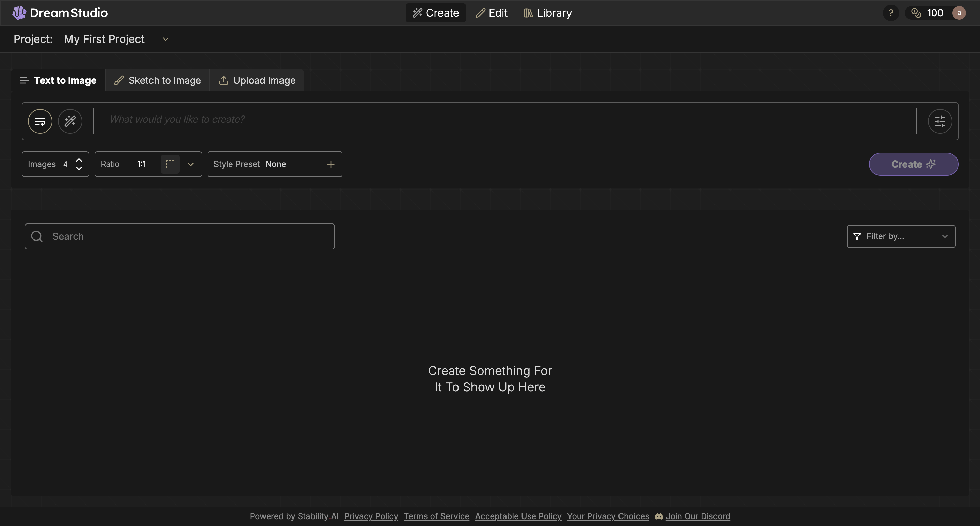Screen dimensions: 980x526
Task: Toggle the magic wand prompt enhancer
Action: tap(70, 121)
